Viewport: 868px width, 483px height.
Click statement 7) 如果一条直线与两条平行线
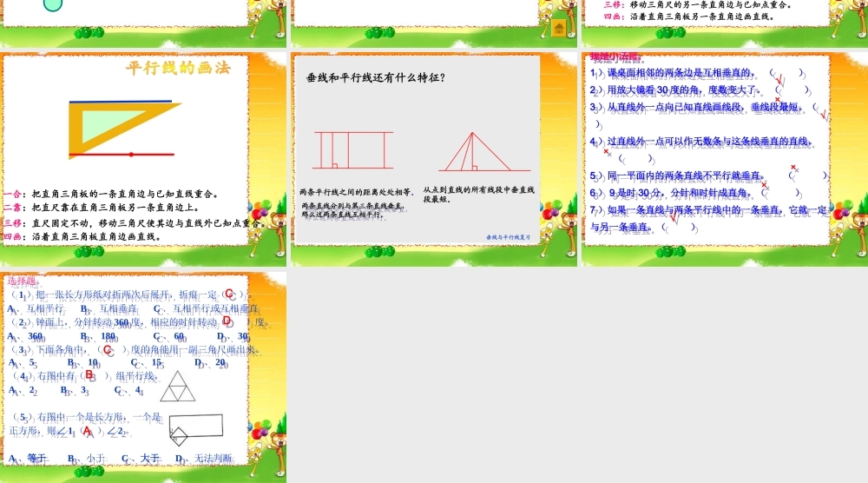(x=709, y=218)
